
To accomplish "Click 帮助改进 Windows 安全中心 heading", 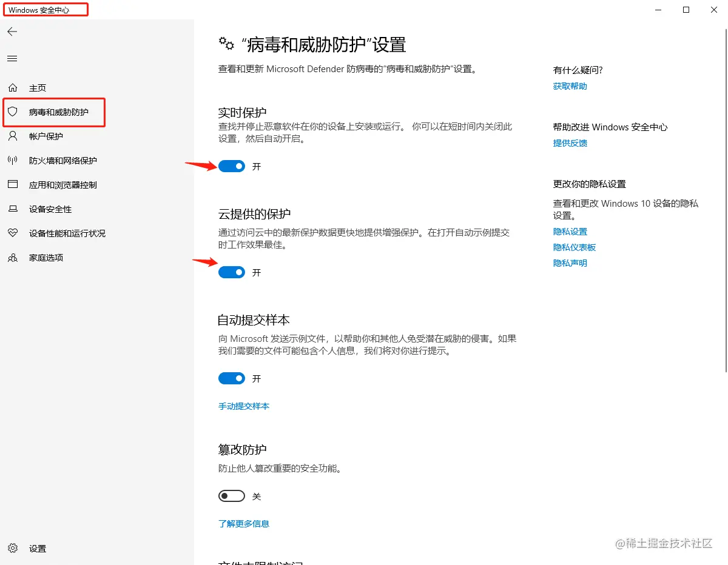I will pyautogui.click(x=610, y=127).
